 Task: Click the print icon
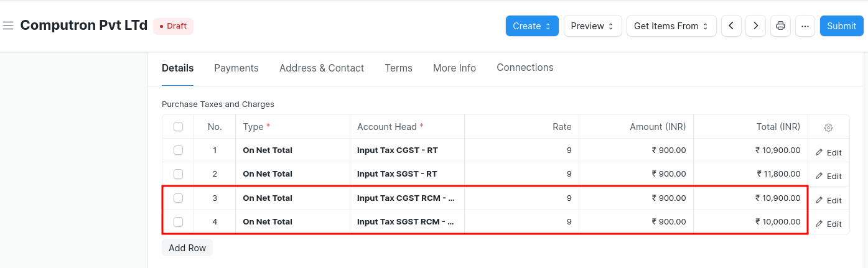[x=780, y=26]
